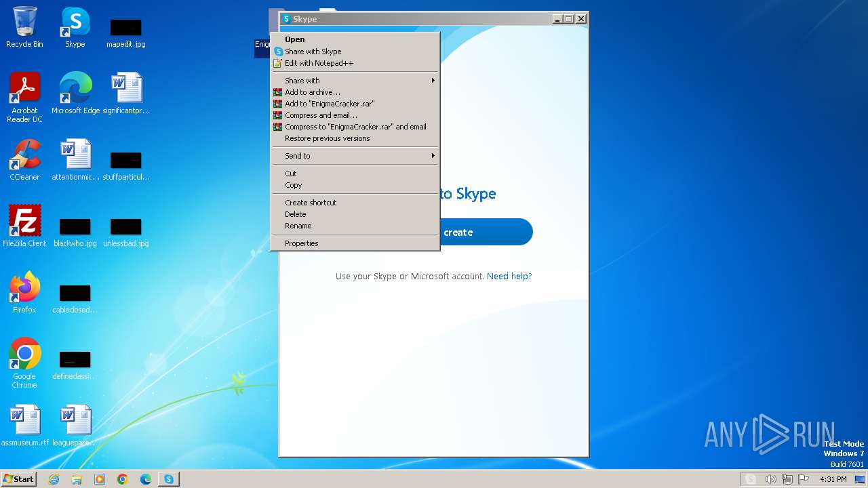Select the CCleaner desktop shortcut
The width and height of the screenshot is (868, 488).
pos(24,160)
